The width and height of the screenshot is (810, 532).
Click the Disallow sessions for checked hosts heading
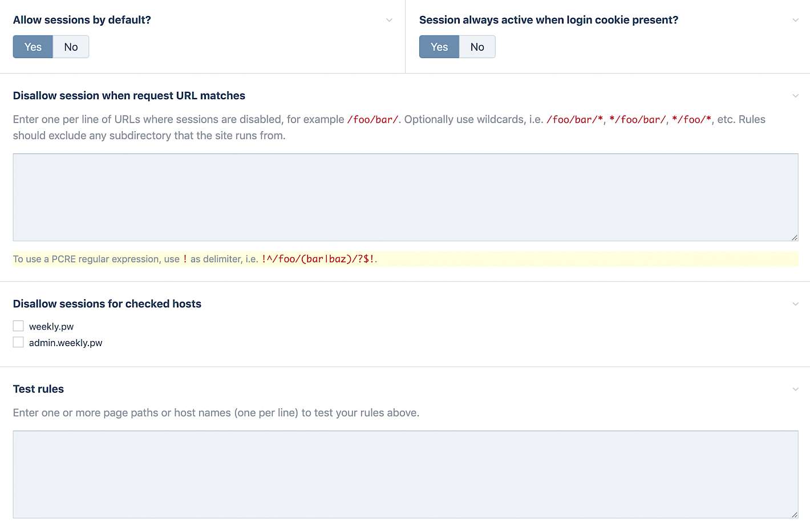(107, 304)
